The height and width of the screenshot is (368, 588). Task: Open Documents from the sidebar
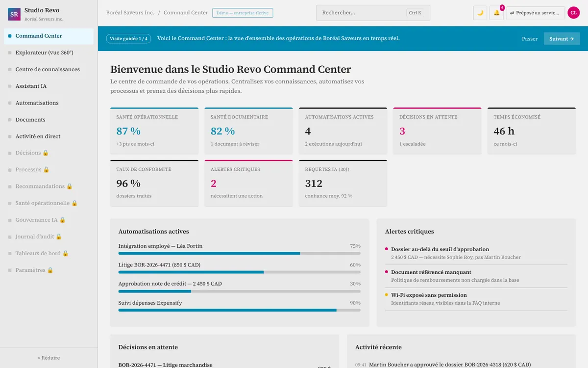pos(49,119)
